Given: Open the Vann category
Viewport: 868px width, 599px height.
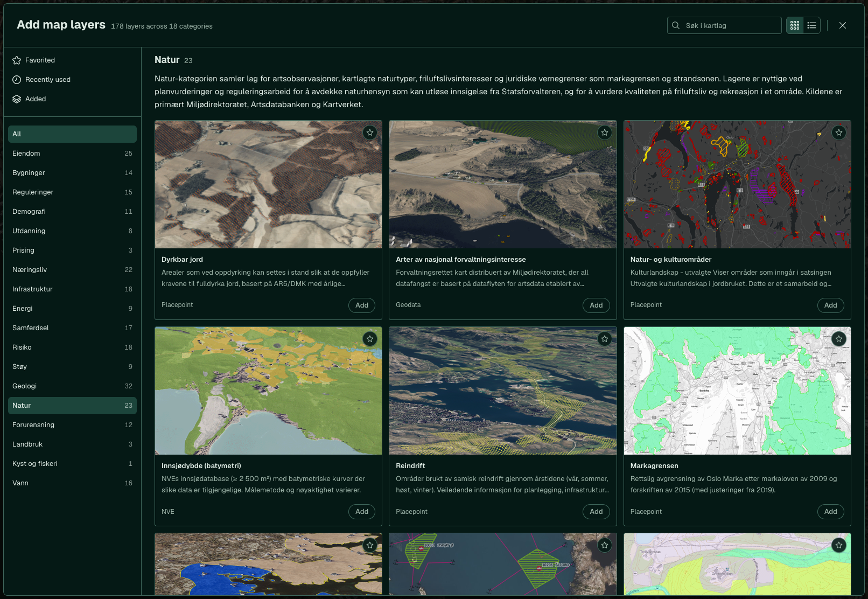Looking at the screenshot, I should click(72, 483).
